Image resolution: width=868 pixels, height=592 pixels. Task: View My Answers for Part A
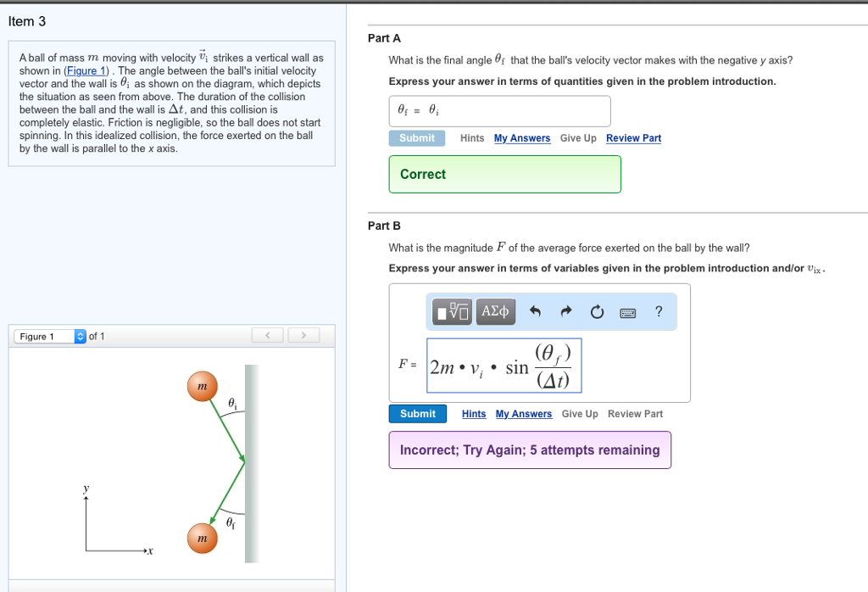(521, 137)
